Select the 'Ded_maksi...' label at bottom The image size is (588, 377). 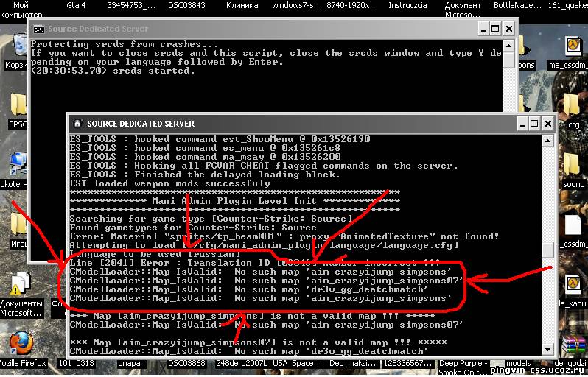pos(352,363)
